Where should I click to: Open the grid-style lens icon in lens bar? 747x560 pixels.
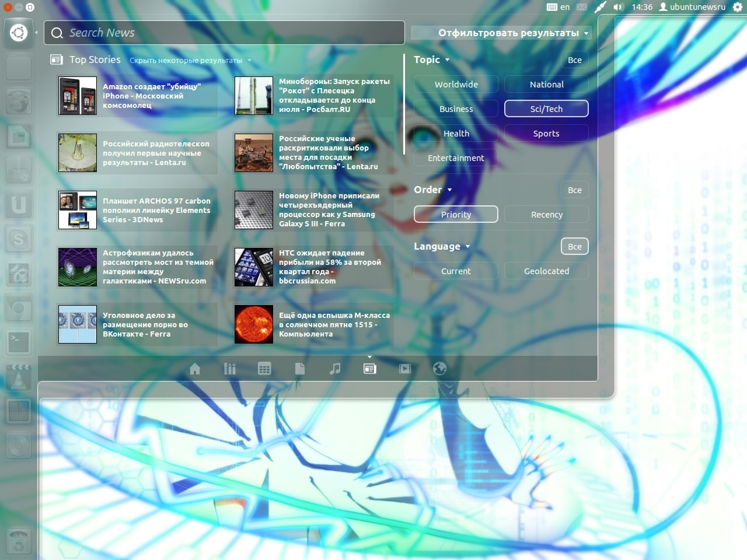(x=264, y=369)
